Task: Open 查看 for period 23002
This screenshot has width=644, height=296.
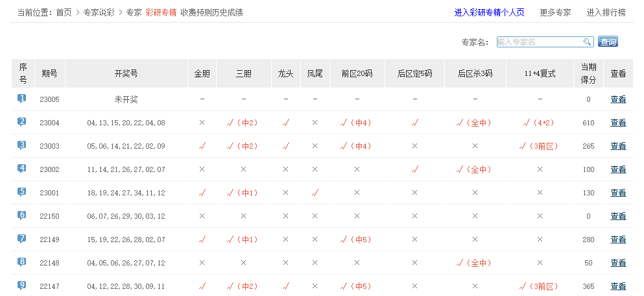Action: (x=618, y=169)
